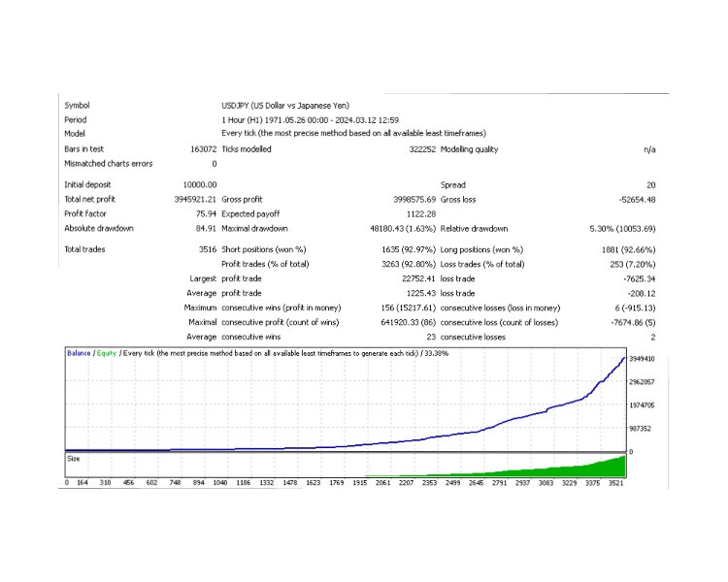Click the average consecutive wins value 23

[431, 337]
